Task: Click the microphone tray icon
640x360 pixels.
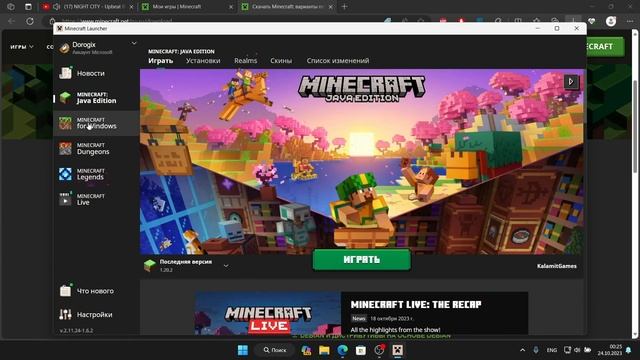Action: point(536,350)
